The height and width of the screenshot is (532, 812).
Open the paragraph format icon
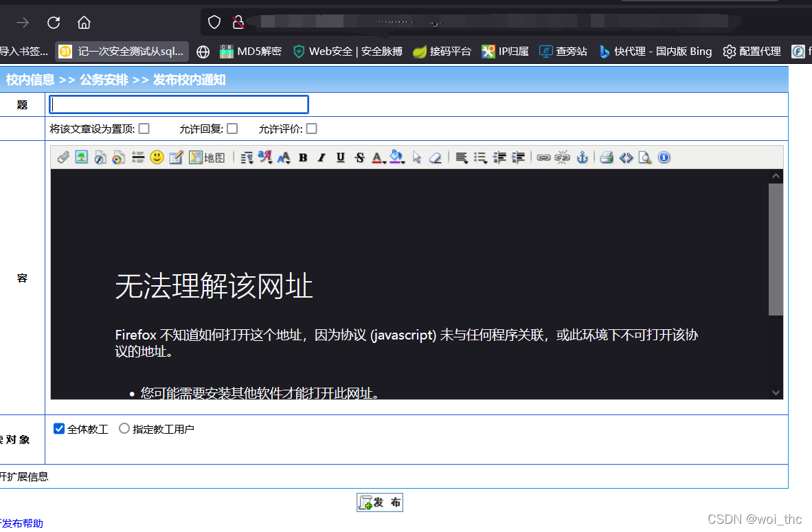click(x=247, y=157)
